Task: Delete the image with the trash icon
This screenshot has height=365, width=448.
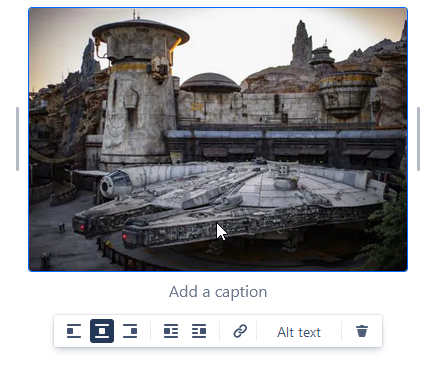Action: point(362,331)
